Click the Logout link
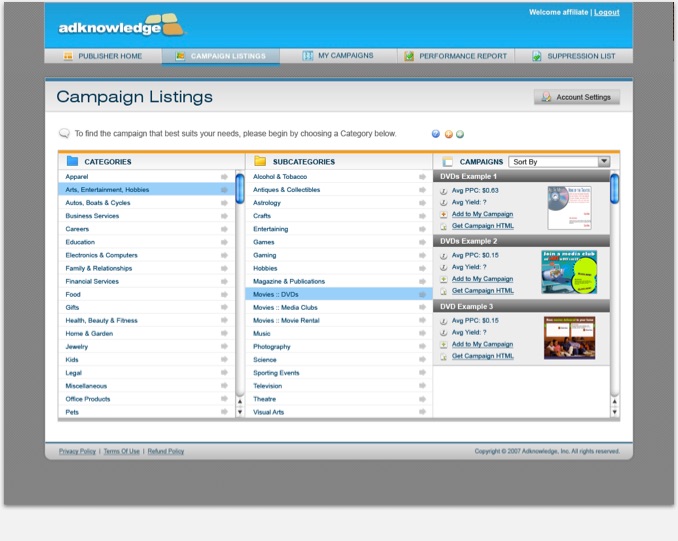The image size is (678, 541). point(606,12)
